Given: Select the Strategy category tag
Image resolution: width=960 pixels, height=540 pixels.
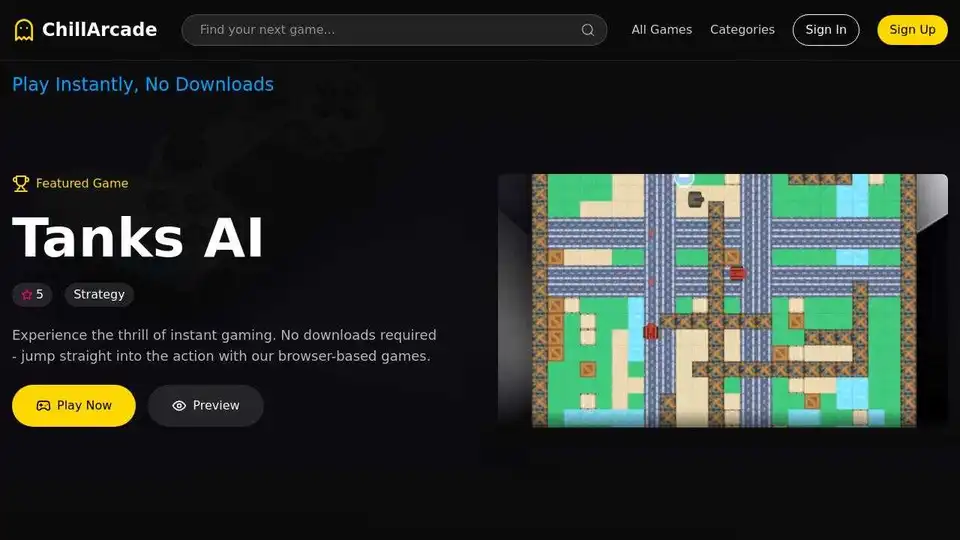Looking at the screenshot, I should (x=99, y=294).
